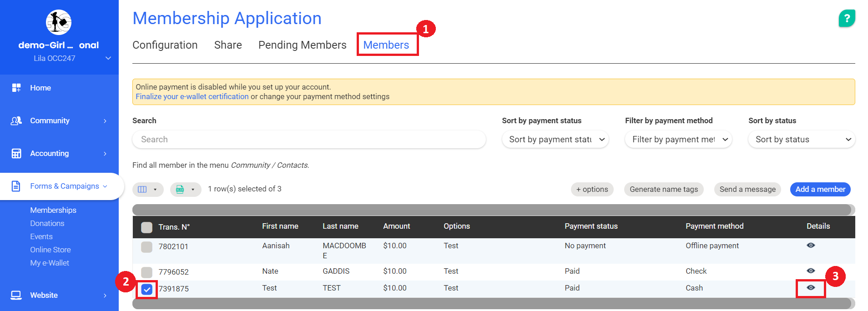Click the green help question mark icon

click(x=847, y=18)
